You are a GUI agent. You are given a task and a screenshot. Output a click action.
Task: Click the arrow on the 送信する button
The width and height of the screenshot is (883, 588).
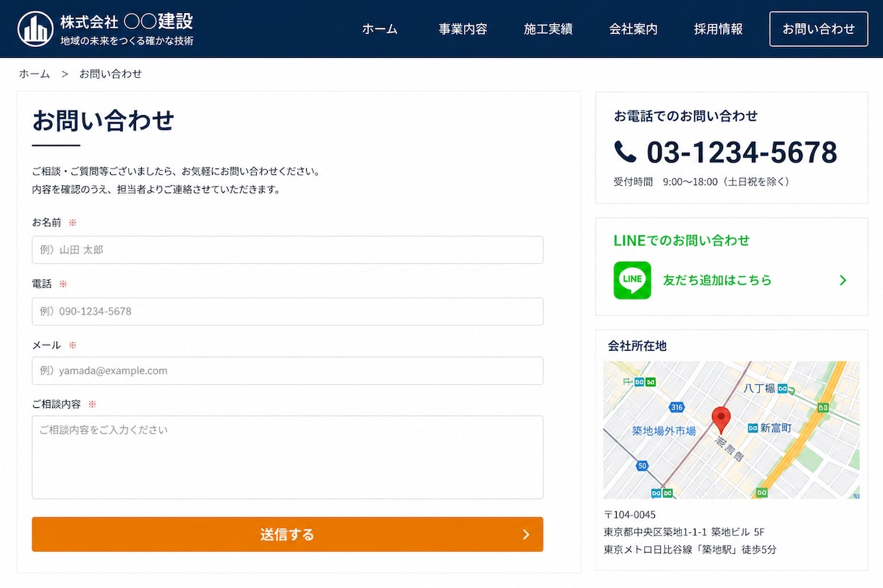(525, 534)
